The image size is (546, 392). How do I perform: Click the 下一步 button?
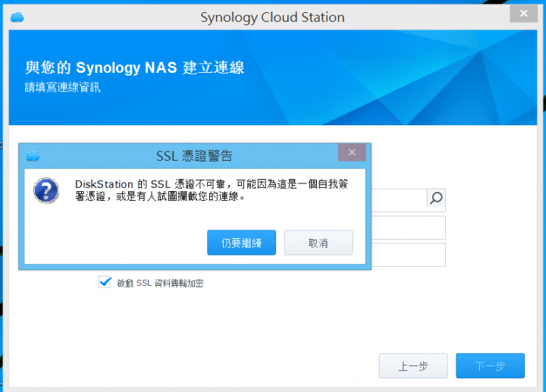tap(490, 365)
